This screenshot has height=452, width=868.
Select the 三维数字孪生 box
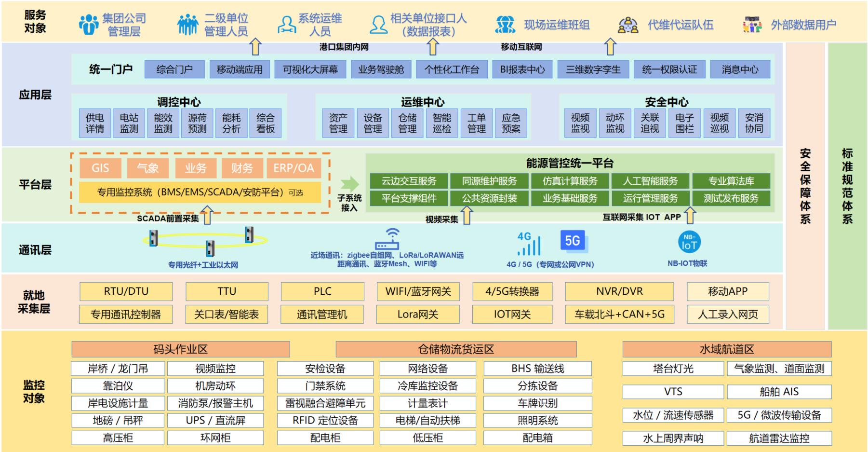pyautogui.click(x=593, y=69)
